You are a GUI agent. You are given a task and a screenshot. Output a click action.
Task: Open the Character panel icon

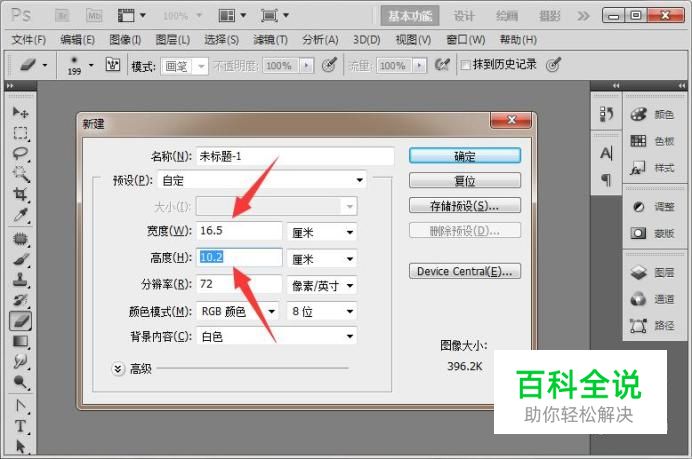click(x=606, y=154)
